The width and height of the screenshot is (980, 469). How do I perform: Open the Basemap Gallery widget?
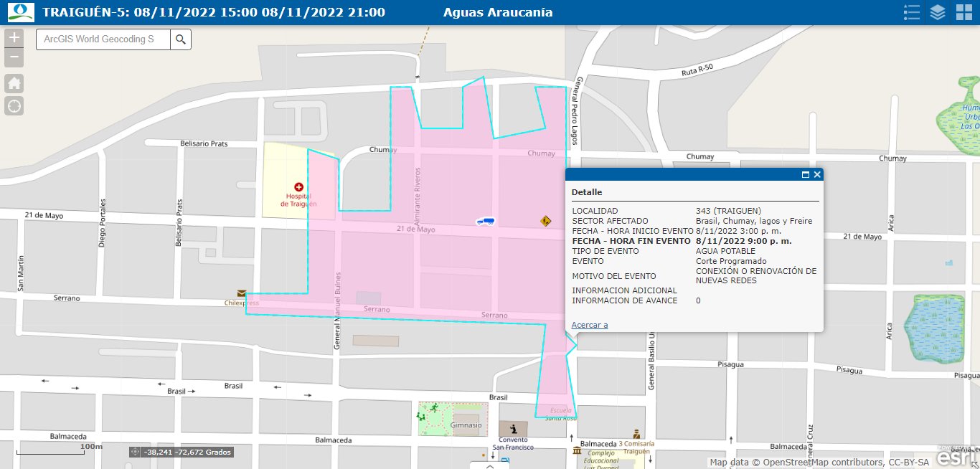[x=963, y=12]
